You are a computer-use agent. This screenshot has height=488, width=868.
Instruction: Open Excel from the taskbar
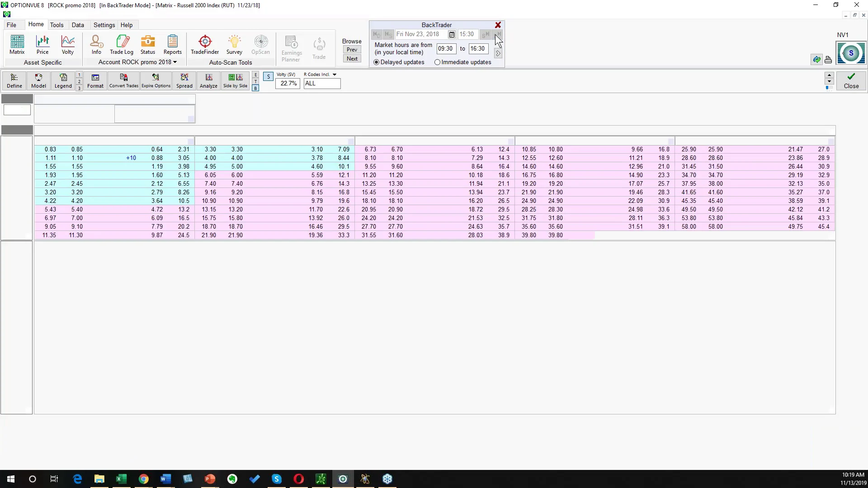coord(121,479)
